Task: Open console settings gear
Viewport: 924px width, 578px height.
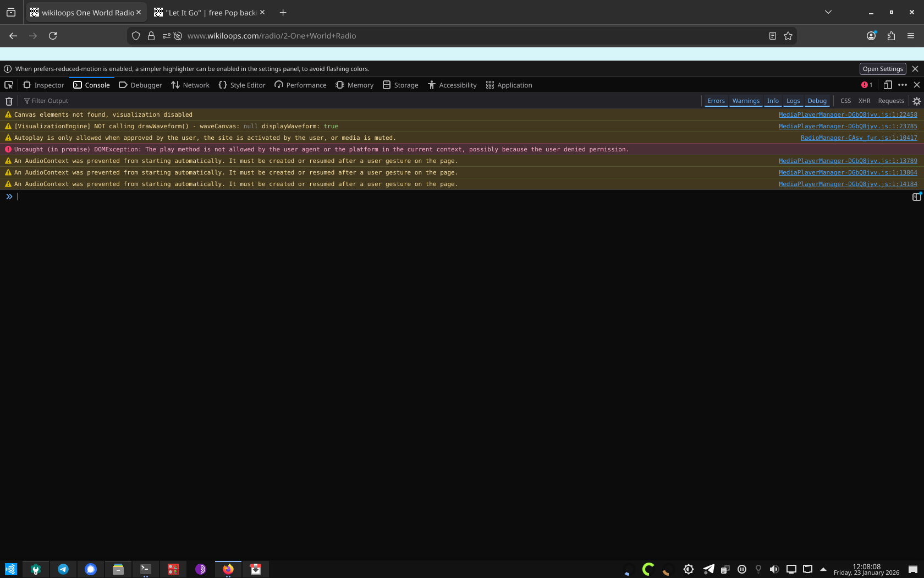Action: click(x=916, y=101)
